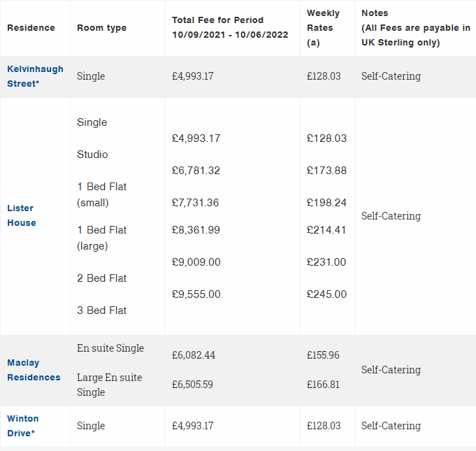Select the 1 Bed Flat (small) entry
This screenshot has width=476, height=451.
click(x=102, y=195)
